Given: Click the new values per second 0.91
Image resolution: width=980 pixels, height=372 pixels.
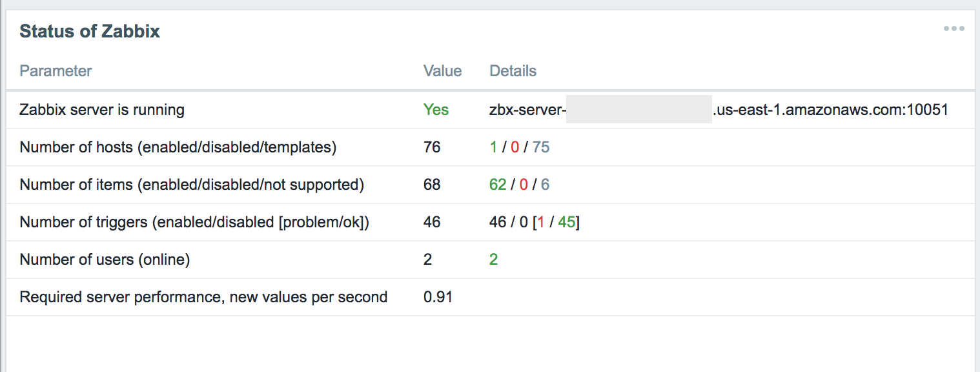Looking at the screenshot, I should [438, 297].
